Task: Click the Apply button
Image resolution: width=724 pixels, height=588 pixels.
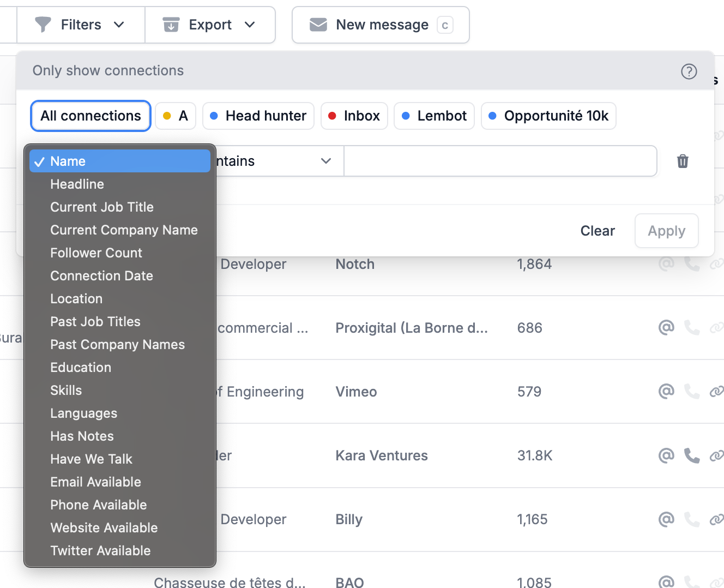Action: (666, 231)
